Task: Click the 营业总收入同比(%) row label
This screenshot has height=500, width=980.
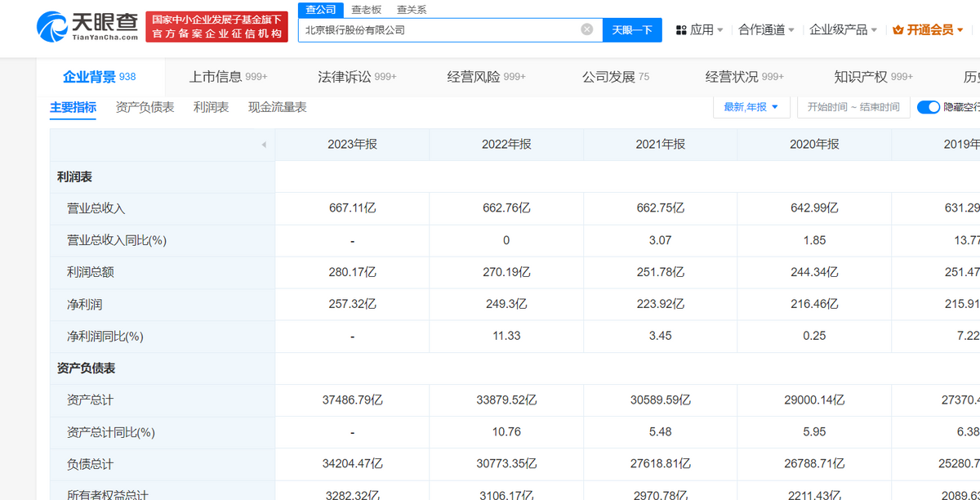Action: point(117,240)
